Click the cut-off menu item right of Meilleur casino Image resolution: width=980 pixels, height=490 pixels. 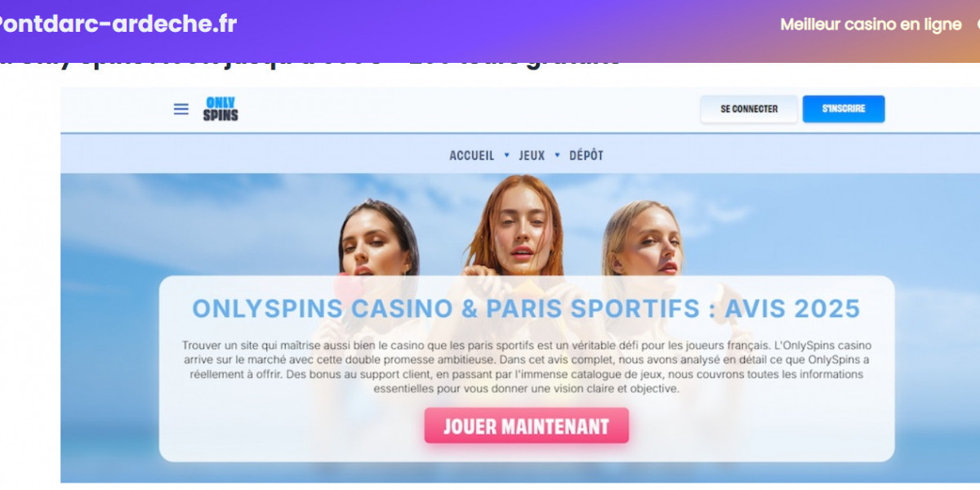(977, 24)
